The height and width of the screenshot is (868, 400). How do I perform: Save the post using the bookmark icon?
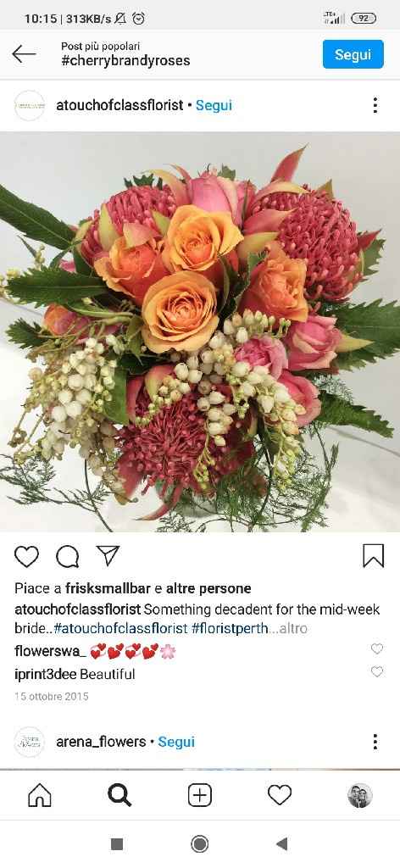click(x=374, y=556)
